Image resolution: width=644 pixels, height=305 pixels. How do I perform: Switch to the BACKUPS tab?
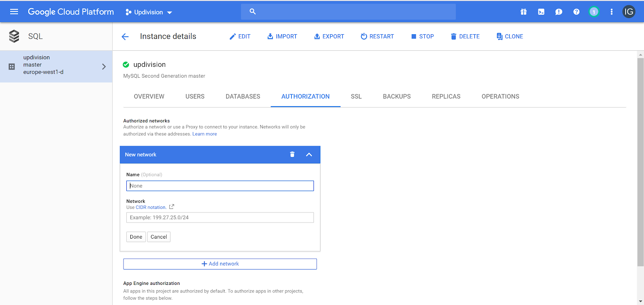point(397,97)
